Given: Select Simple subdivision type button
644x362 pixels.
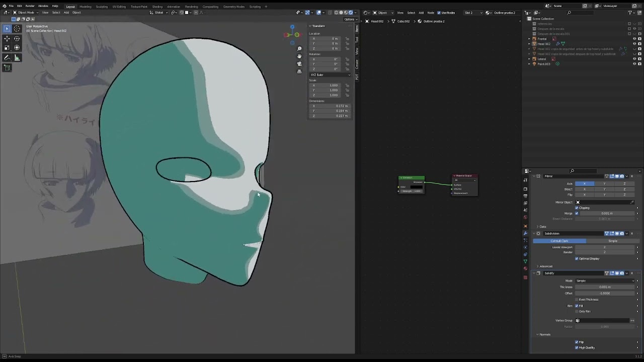Looking at the screenshot, I should (x=612, y=241).
